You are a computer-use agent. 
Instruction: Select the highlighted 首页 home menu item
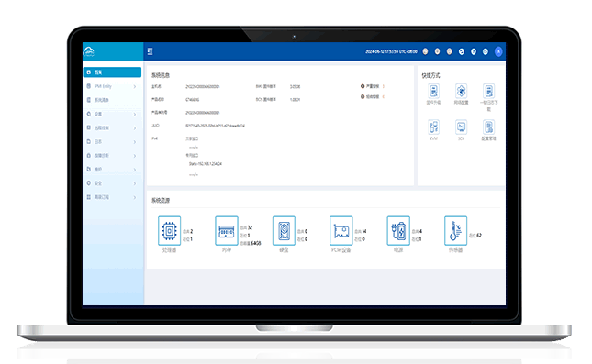coord(112,72)
